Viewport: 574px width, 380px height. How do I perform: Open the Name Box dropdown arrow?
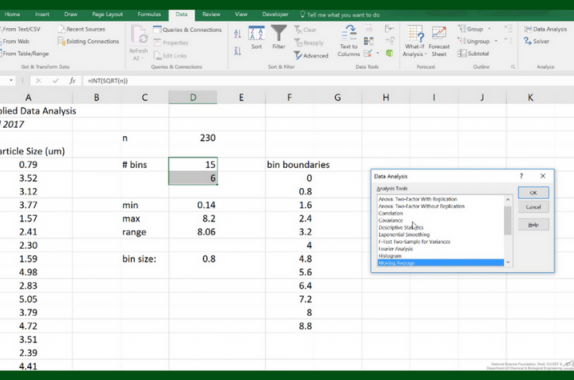pyautogui.click(x=11, y=81)
